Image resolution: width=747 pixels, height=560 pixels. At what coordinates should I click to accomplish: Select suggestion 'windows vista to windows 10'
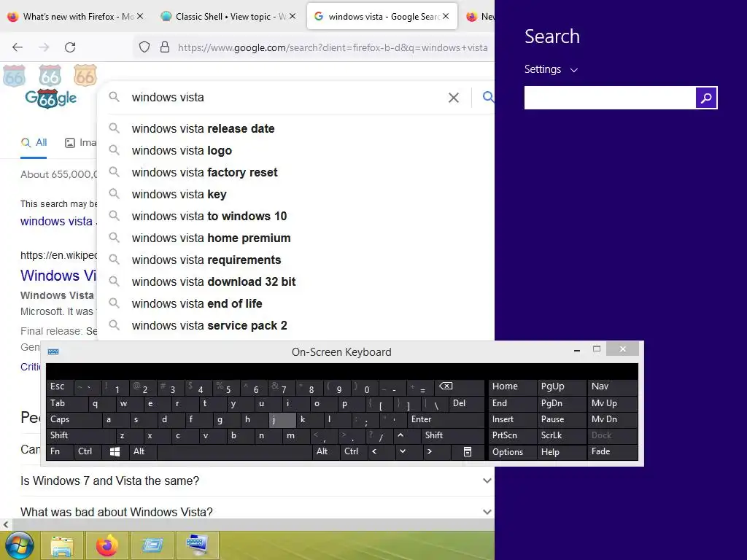click(x=209, y=216)
